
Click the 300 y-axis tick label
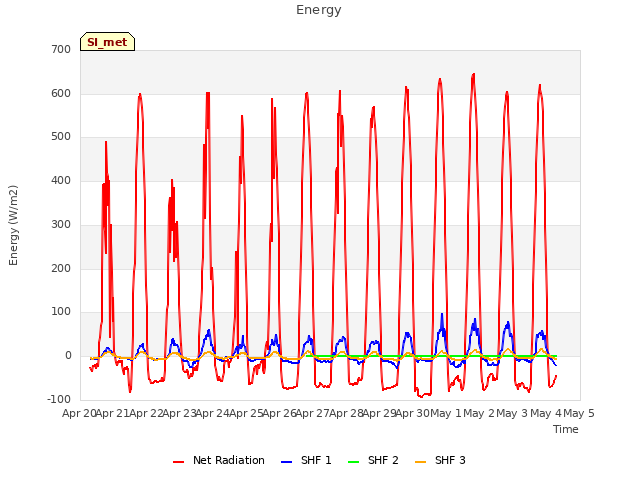tap(61, 224)
